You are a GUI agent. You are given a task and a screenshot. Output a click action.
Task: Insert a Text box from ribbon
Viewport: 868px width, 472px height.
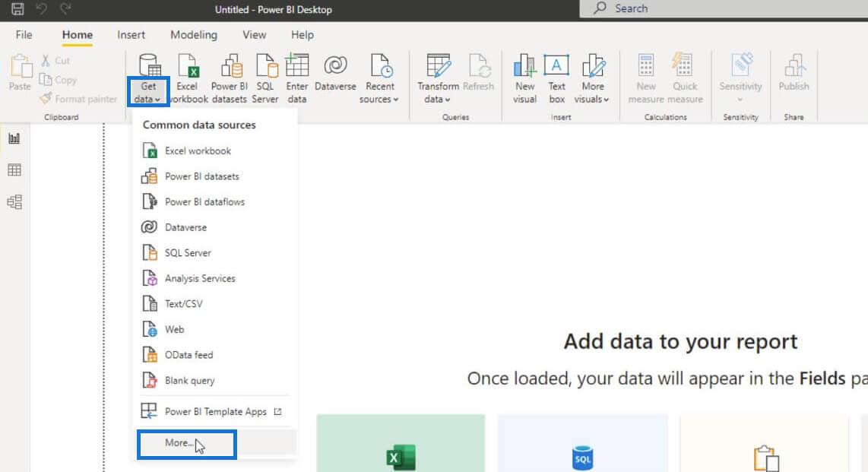coord(556,79)
